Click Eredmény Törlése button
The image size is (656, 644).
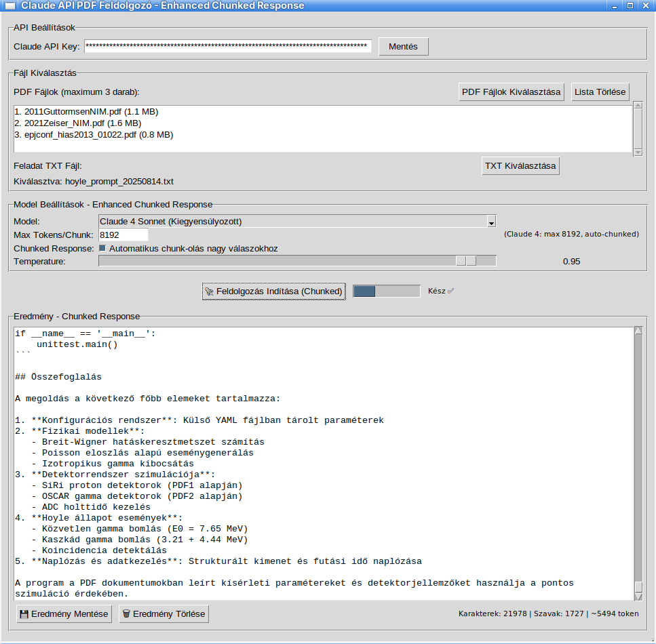click(163, 614)
